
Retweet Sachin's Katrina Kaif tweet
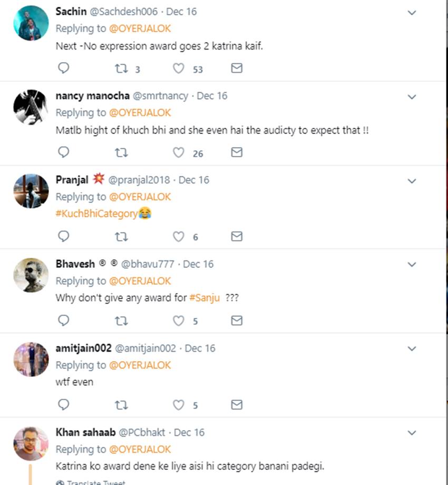(121, 69)
